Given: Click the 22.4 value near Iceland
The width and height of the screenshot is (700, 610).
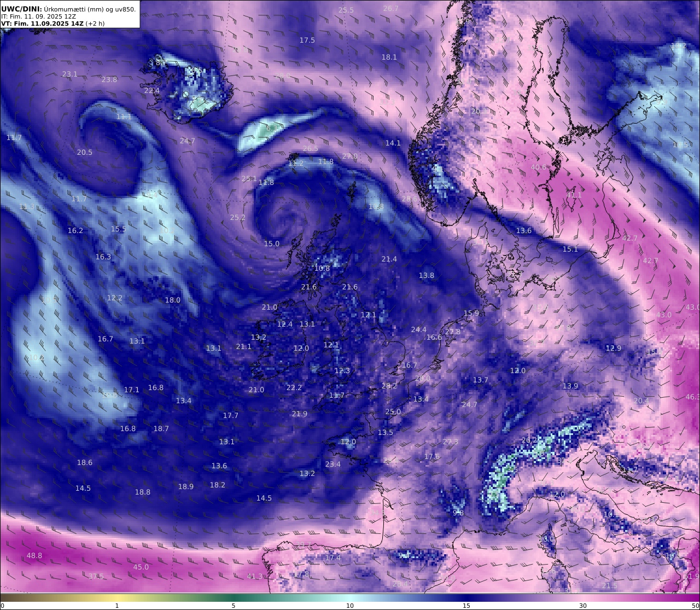Looking at the screenshot, I should click(x=152, y=91).
